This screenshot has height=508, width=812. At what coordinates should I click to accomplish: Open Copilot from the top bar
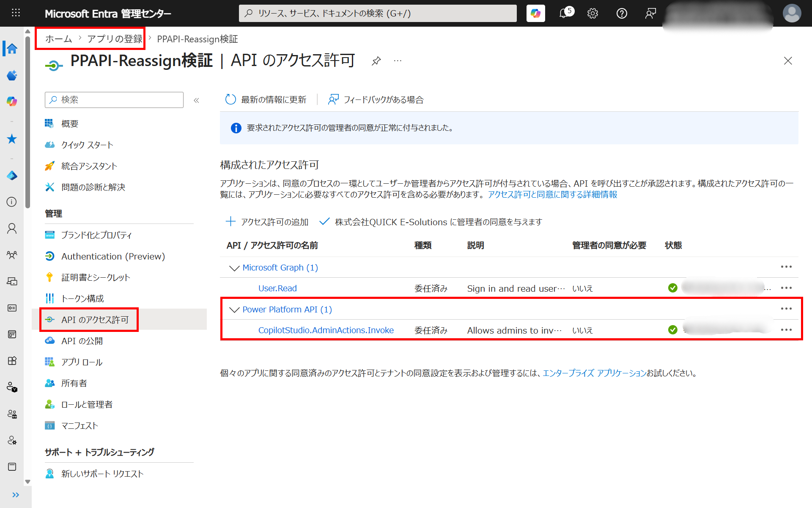click(535, 13)
